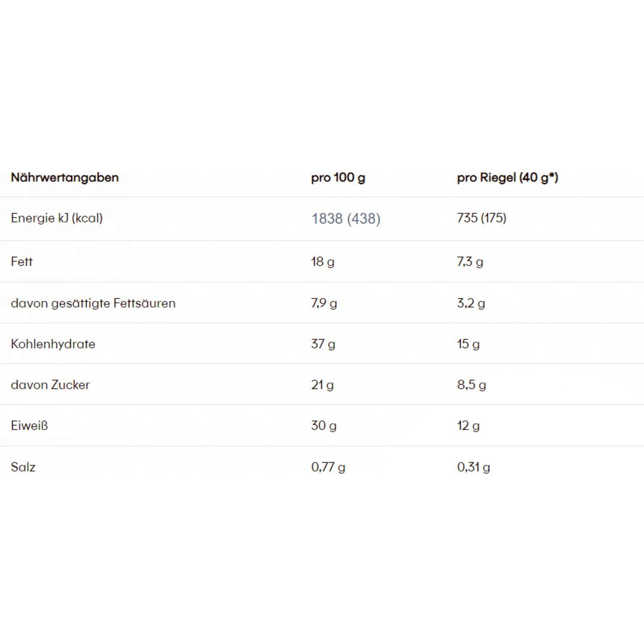Select the Energie kJ (kcal) row label
Viewport: 644px width, 644px height.
pos(57,218)
